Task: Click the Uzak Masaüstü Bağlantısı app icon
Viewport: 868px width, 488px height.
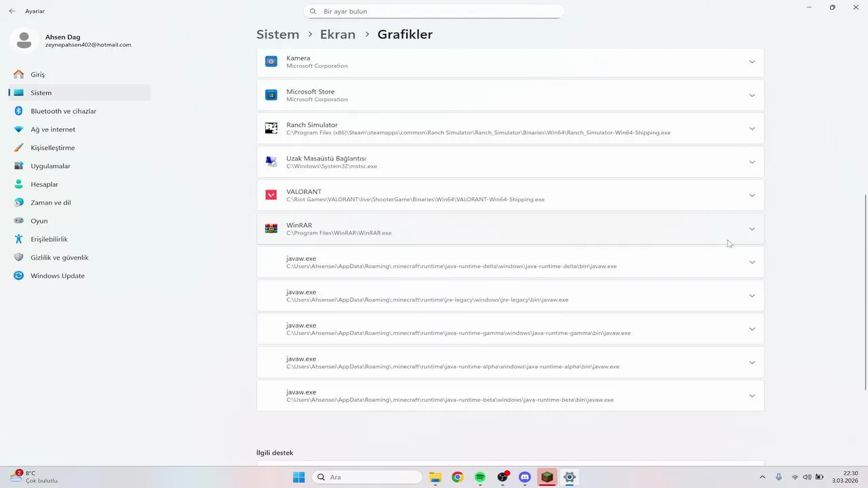Action: (271, 162)
